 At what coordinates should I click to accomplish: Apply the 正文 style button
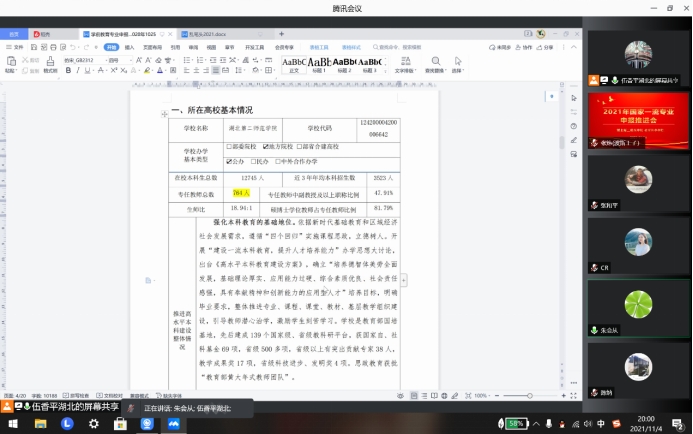click(294, 65)
